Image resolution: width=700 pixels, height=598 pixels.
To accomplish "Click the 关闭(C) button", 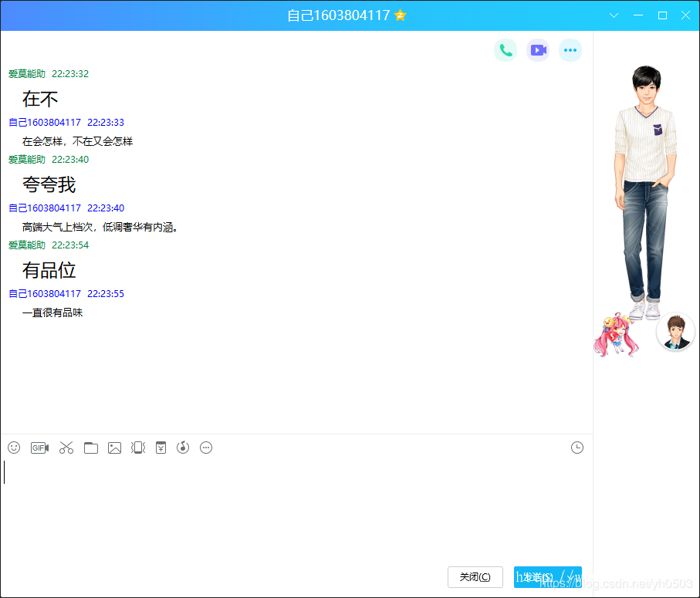I will [x=475, y=577].
